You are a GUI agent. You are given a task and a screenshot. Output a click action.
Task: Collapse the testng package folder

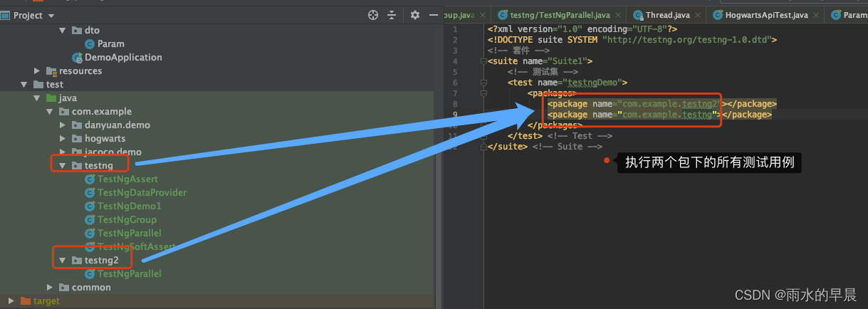(x=62, y=166)
